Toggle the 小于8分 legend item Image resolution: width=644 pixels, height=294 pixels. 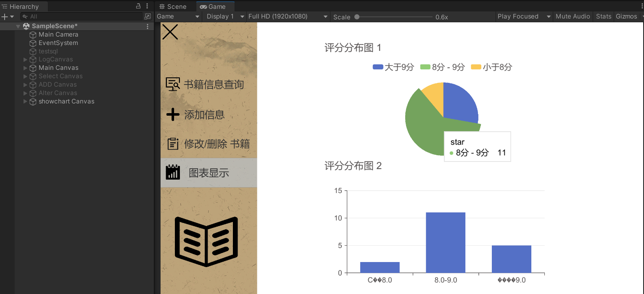click(491, 67)
